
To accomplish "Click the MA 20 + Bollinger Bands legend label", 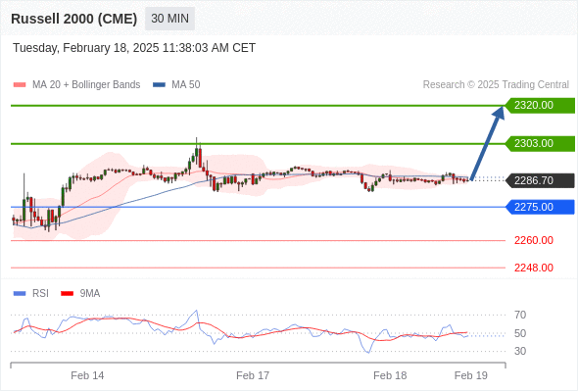I will [86, 85].
